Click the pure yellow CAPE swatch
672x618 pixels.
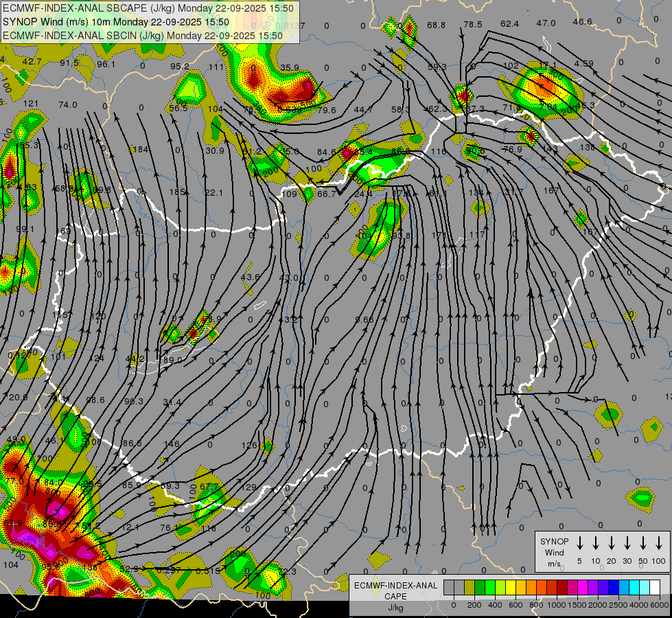511,587
